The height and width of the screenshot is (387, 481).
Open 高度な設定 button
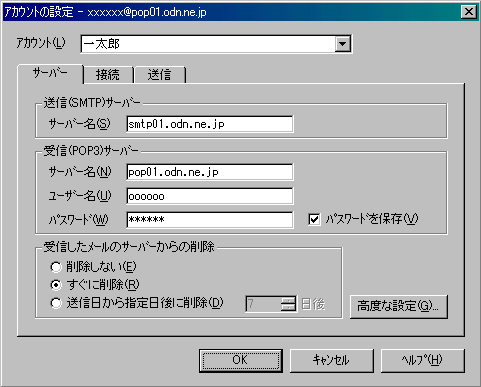[x=398, y=306]
